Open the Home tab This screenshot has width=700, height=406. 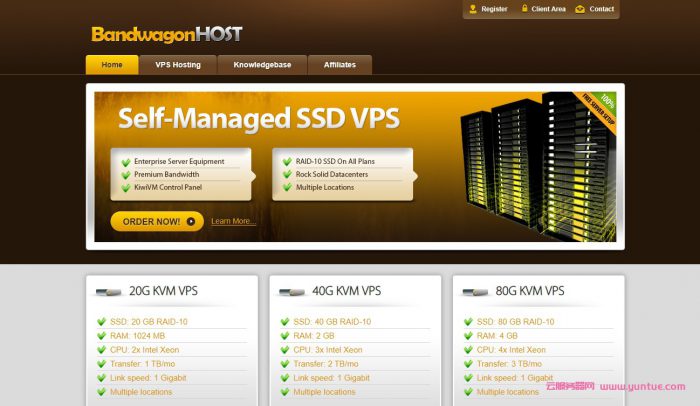pos(112,65)
